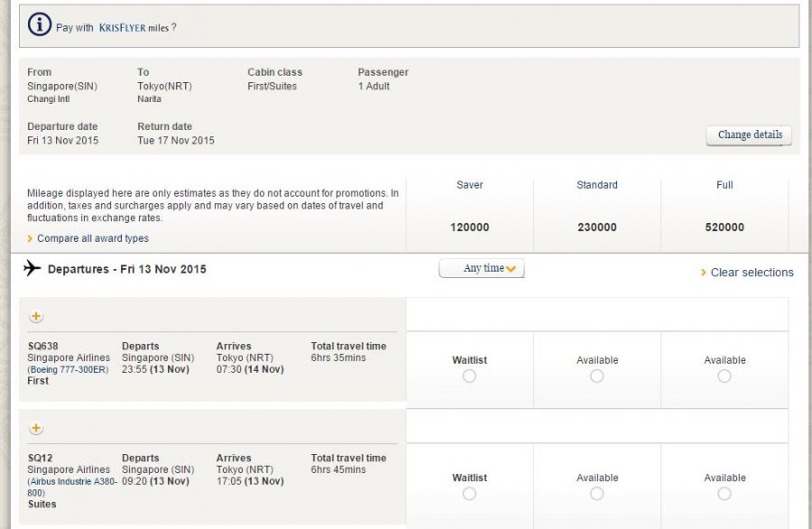Click the Saver award column header

469,185
